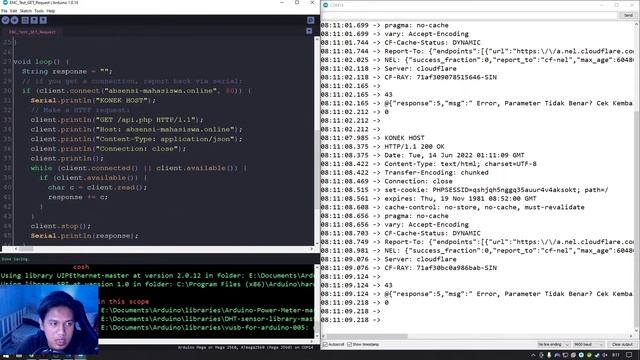Open the Sketch menu
Viewport: 640px width, 360px height.
pyautogui.click(x=25, y=11)
